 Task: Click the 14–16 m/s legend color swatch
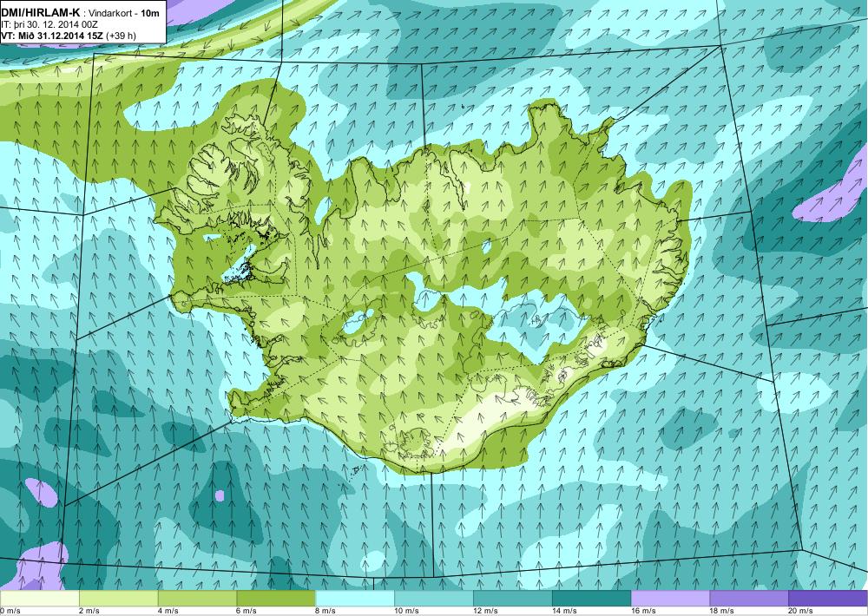pos(592,599)
